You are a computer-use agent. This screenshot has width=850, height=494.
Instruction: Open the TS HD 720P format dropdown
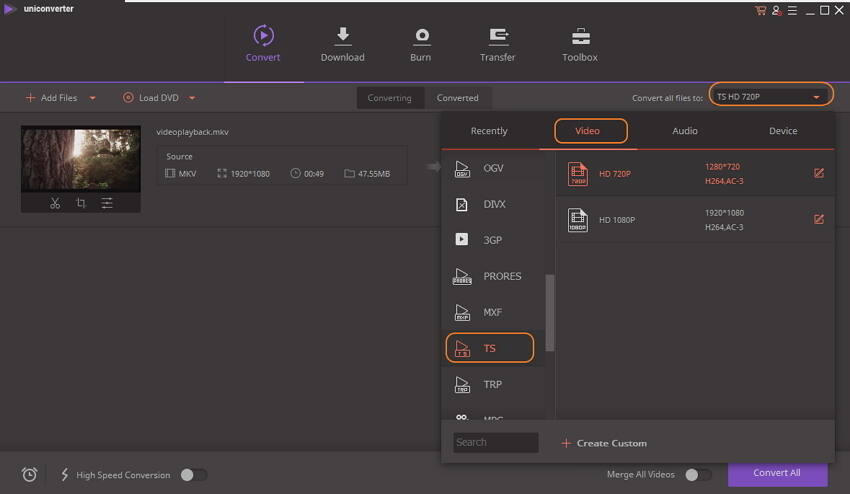(x=771, y=97)
